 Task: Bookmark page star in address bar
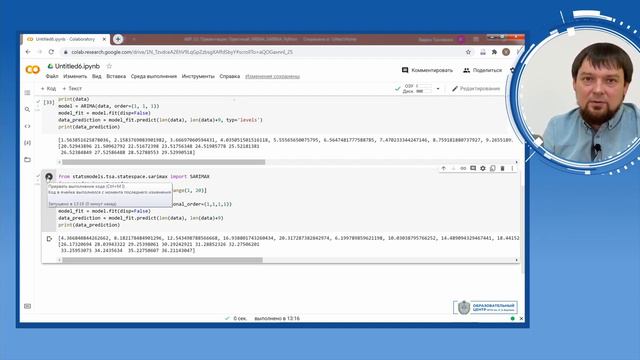(x=468, y=52)
